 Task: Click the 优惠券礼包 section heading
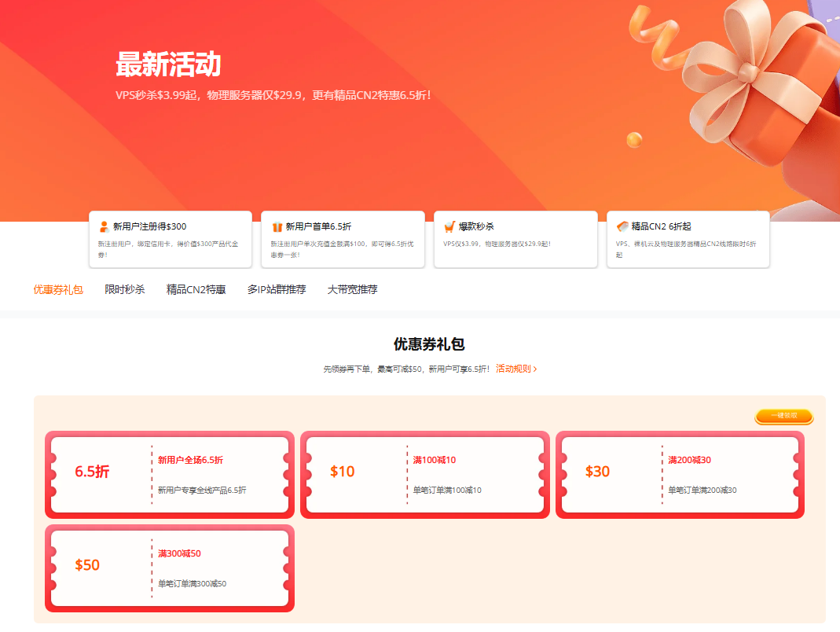click(429, 344)
